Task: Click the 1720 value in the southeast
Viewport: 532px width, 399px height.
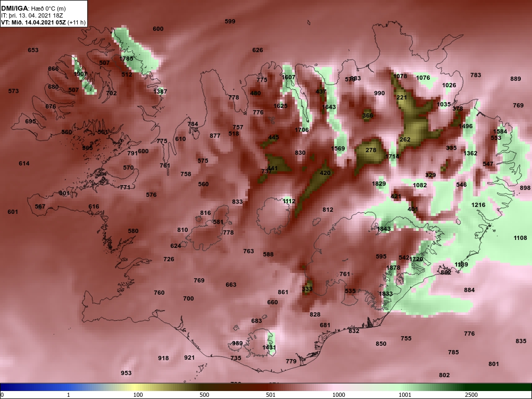Action: tap(417, 259)
